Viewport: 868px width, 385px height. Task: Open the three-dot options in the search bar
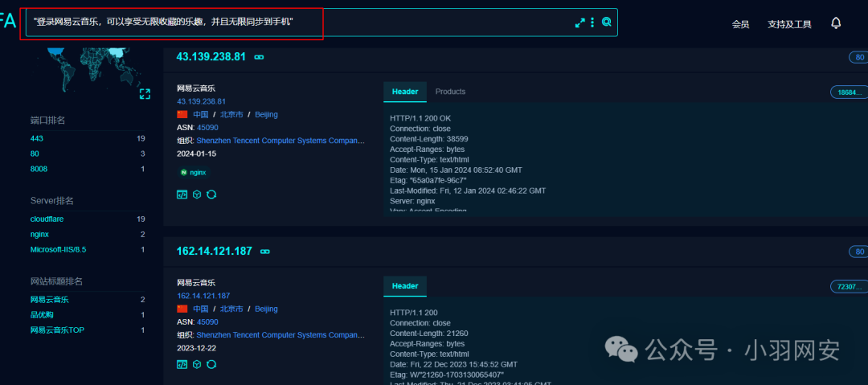tap(592, 23)
